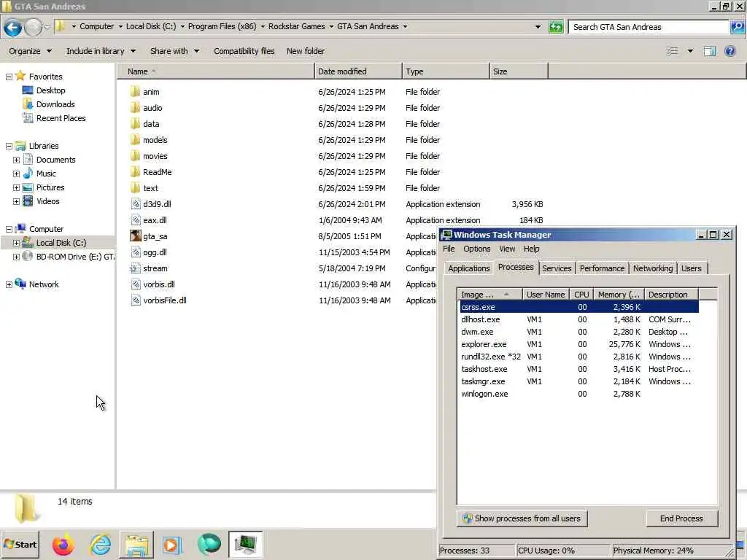Select the d3d9.dll file icon
This screenshot has height=560, width=747.
coord(136,204)
